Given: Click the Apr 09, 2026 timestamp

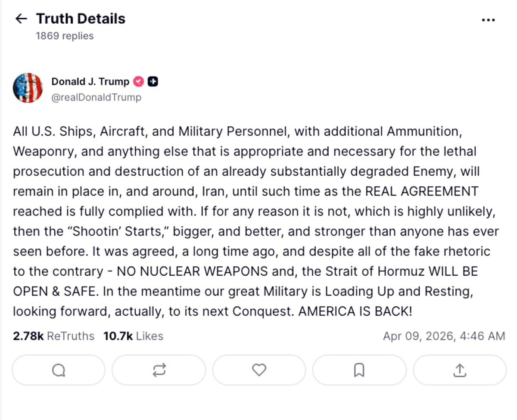Looking at the screenshot, I should click(444, 336).
